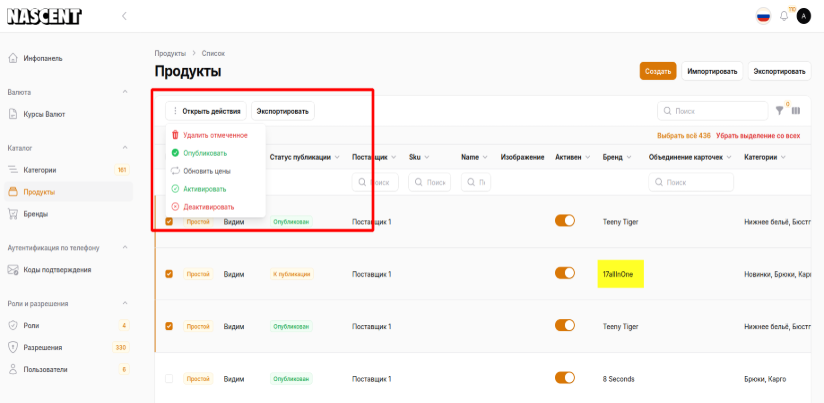The image size is (824, 403).
Task: Open user avatar profile menu
Action: coord(803,16)
